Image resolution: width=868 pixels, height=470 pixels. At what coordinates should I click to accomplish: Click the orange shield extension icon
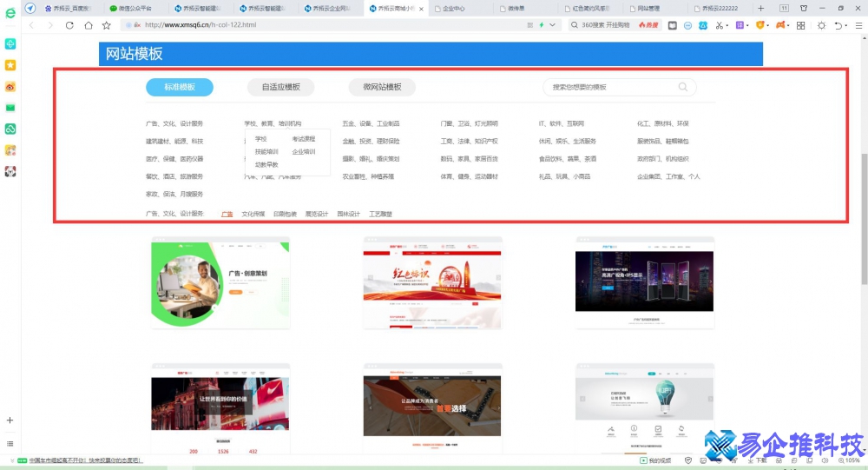coord(760,25)
